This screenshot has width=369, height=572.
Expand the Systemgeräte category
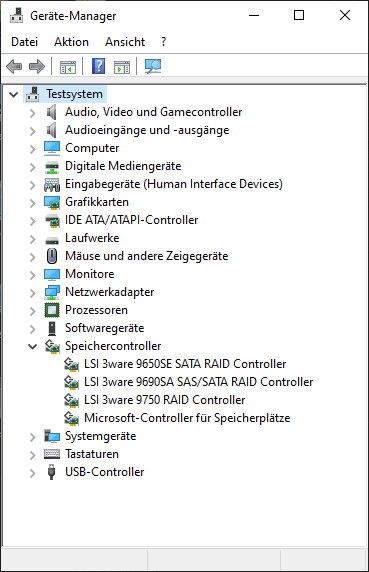click(x=33, y=437)
